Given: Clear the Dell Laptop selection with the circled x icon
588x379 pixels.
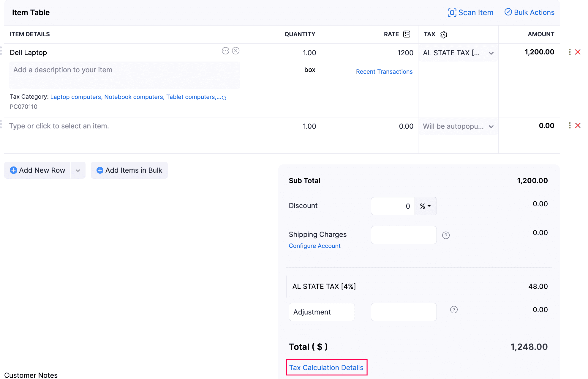Looking at the screenshot, I should (236, 51).
